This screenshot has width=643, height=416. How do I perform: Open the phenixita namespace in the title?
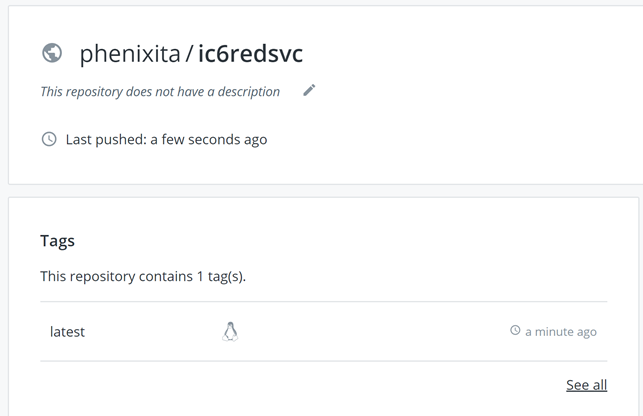pos(130,53)
